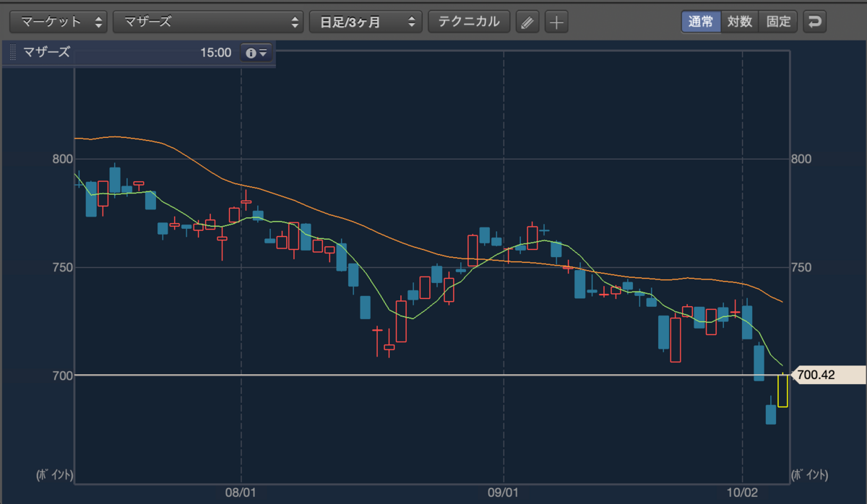Viewport: 867px width, 504px height.
Task: Click the right-axis 750 price label
Action: (x=802, y=267)
